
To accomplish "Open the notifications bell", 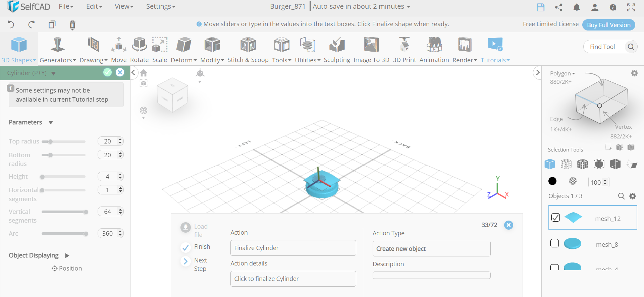I will pos(577,7).
